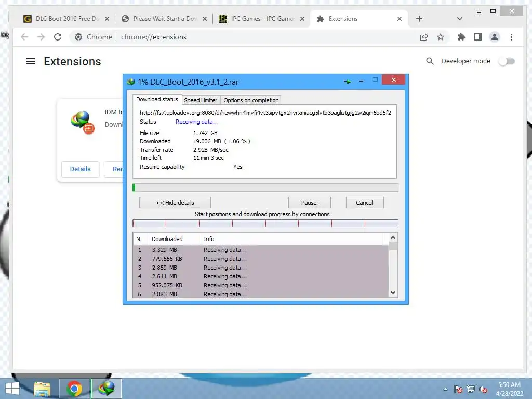Click the connections list scroll up arrow

coord(393,237)
